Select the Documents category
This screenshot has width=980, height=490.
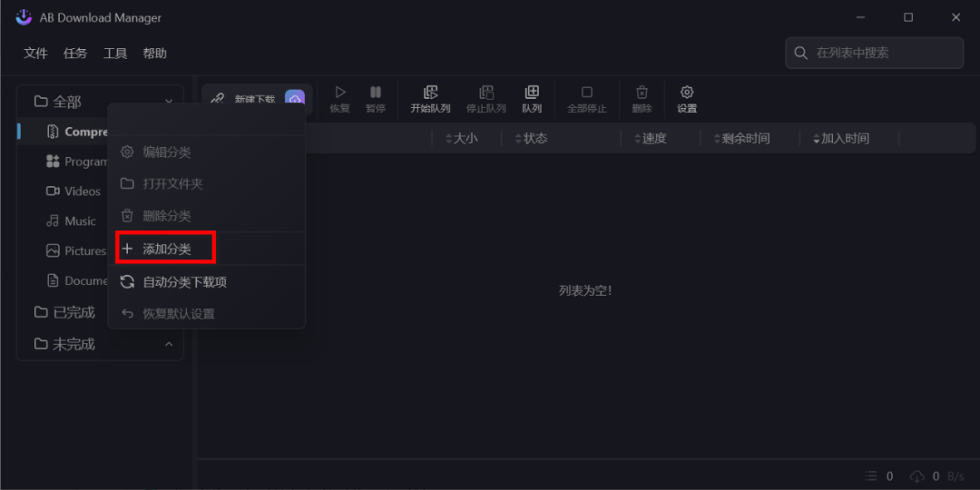(77, 281)
